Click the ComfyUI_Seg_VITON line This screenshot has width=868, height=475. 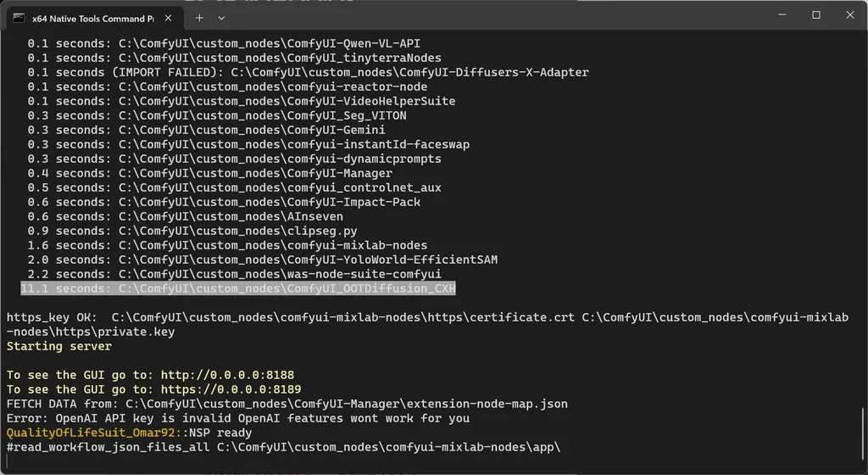pos(216,115)
